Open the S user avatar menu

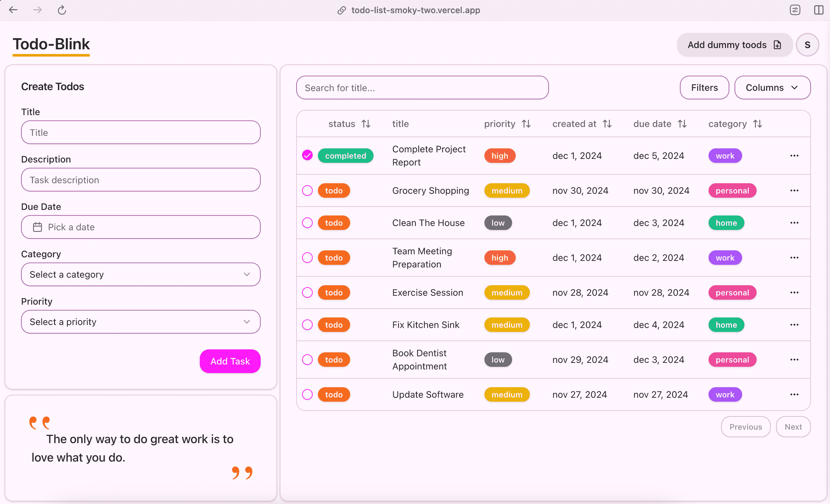pos(807,45)
